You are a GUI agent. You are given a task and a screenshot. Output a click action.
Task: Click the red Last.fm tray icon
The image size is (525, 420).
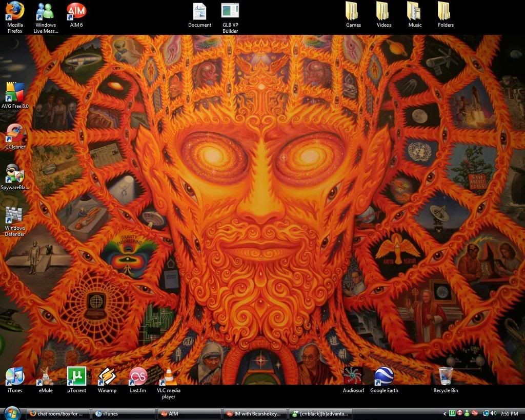pos(459,414)
